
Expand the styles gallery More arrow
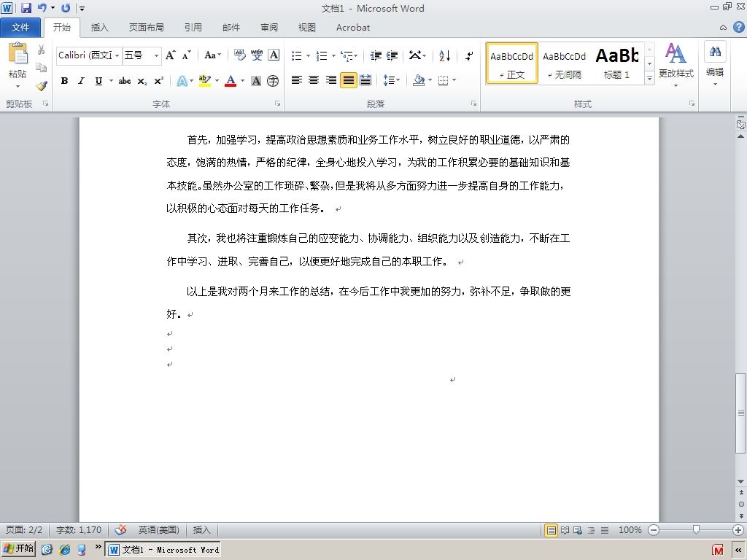(649, 77)
